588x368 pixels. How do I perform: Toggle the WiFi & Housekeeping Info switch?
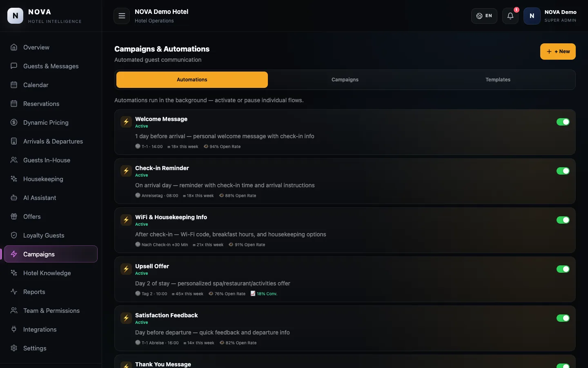point(563,220)
